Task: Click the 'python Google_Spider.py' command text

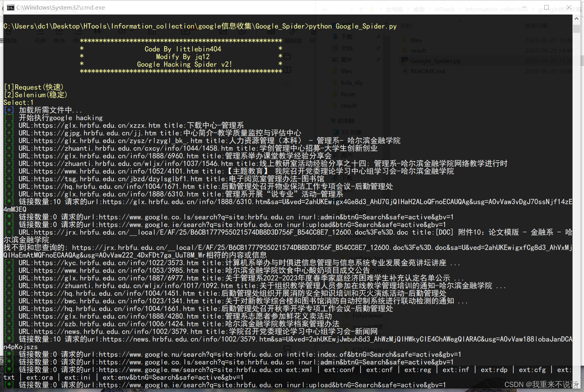Action: click(x=353, y=26)
